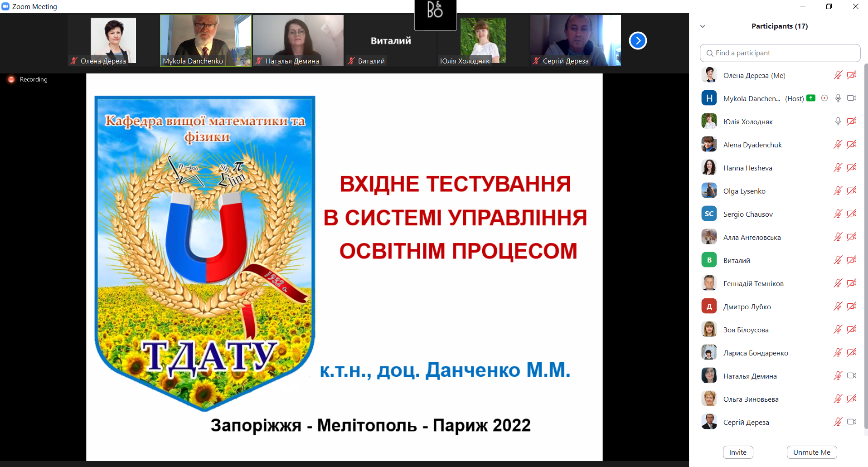The image size is (868, 467).
Task: Select the muted microphone icon in Виталий's list row
Action: [838, 260]
